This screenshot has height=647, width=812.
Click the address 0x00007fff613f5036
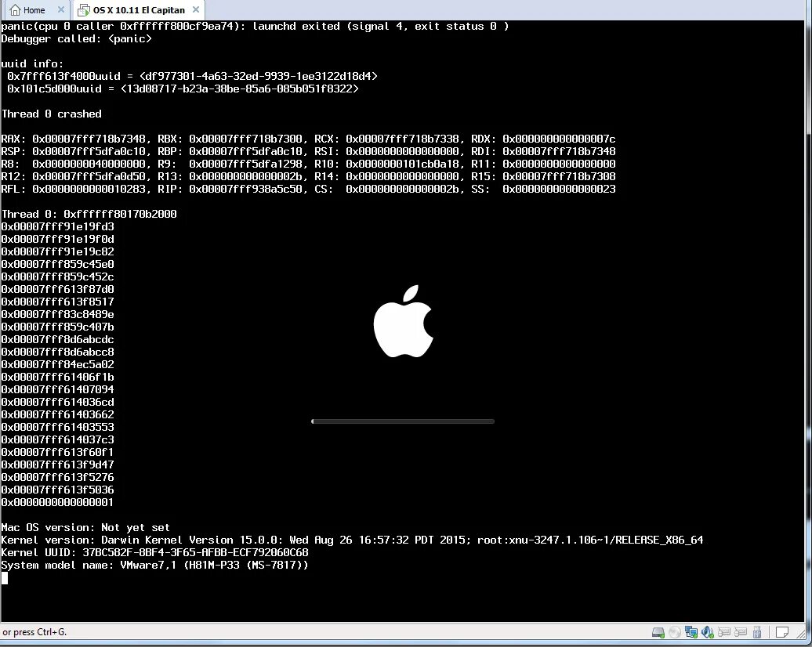coord(57,490)
